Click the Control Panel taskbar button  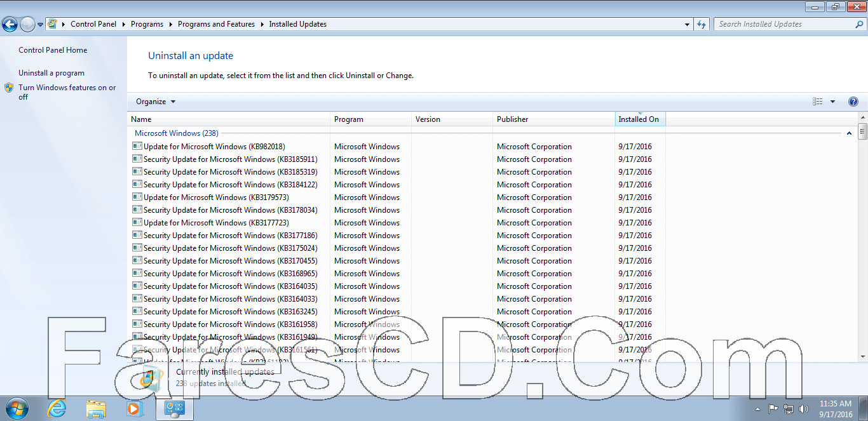click(x=174, y=408)
